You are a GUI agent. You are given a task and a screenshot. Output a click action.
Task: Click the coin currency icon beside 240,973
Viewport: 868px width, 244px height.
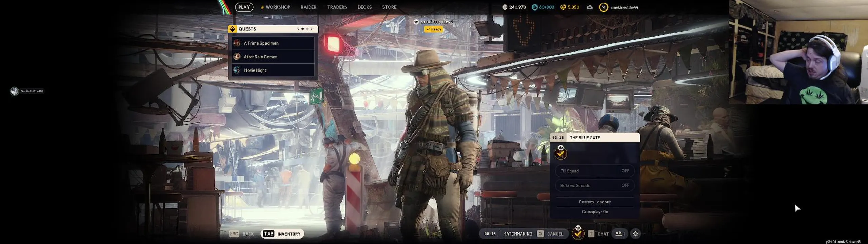click(x=505, y=7)
